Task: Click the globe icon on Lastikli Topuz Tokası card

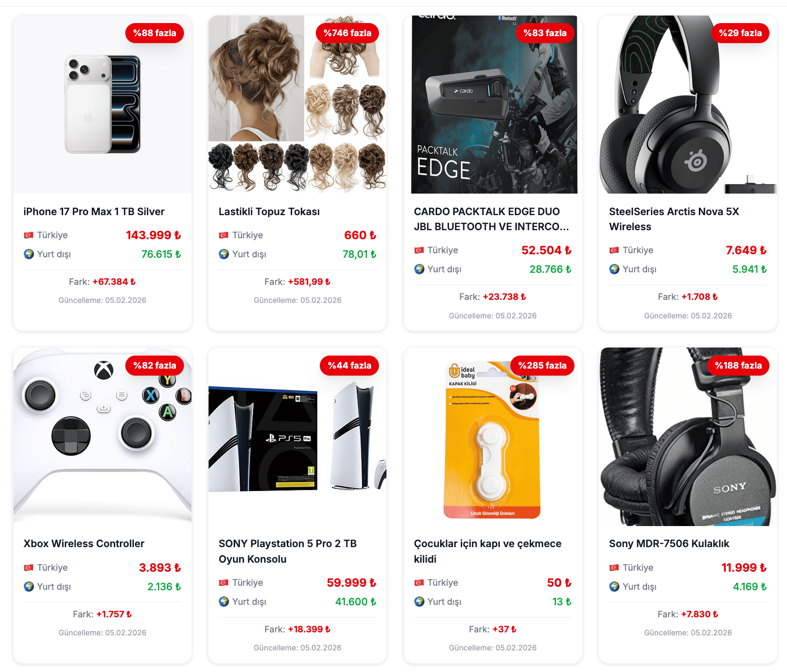Action: point(224,254)
